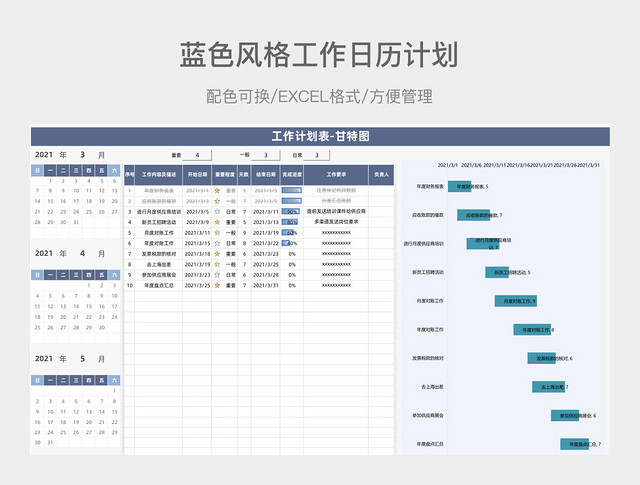Click the month number 4 in second calendar

82,254
